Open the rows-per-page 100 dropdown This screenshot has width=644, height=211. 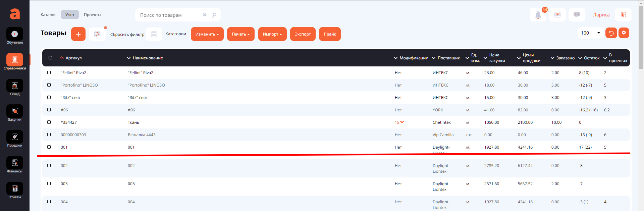[x=590, y=33]
